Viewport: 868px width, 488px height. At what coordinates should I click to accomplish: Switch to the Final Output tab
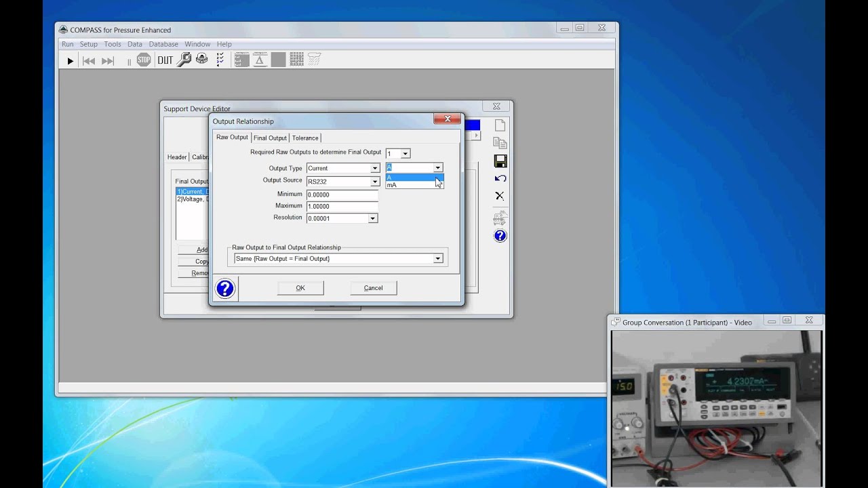[x=270, y=138]
